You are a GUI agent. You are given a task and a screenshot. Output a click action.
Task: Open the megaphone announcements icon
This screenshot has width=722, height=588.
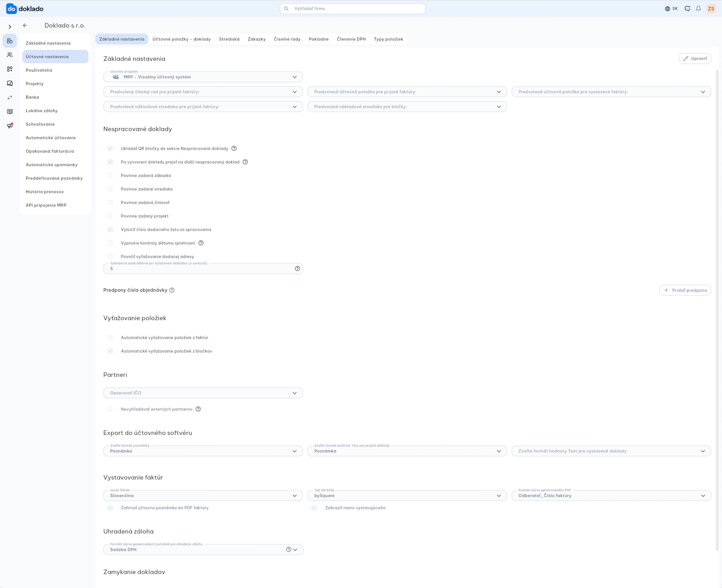tap(10, 126)
